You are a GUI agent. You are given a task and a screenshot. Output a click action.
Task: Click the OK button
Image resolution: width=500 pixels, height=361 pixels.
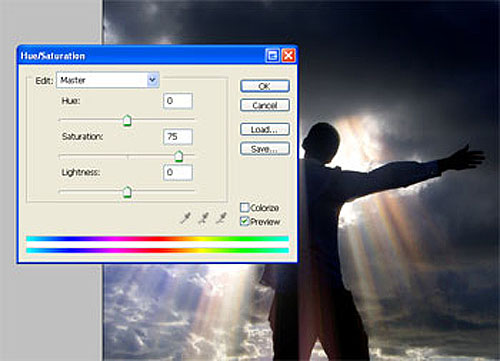(265, 86)
